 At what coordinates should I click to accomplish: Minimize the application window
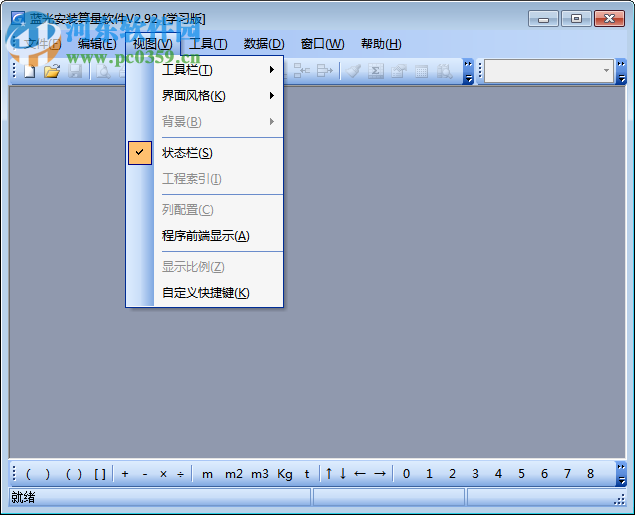click(x=543, y=19)
